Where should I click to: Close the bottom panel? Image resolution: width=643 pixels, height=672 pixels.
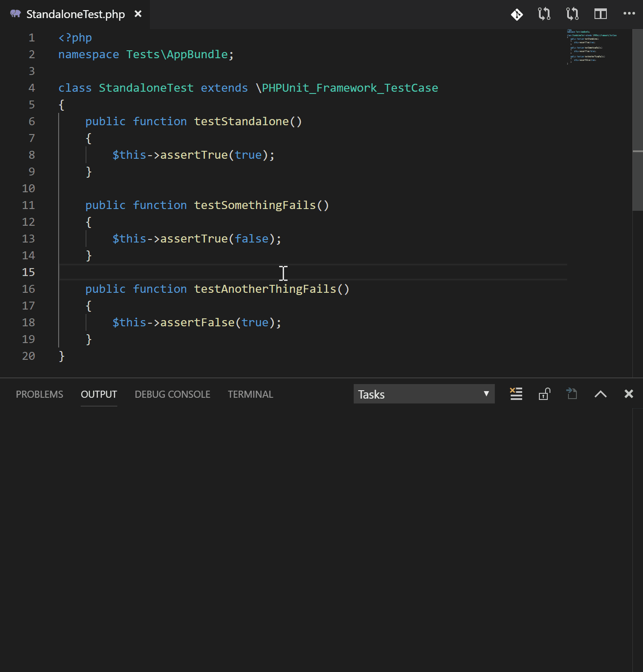pyautogui.click(x=629, y=394)
